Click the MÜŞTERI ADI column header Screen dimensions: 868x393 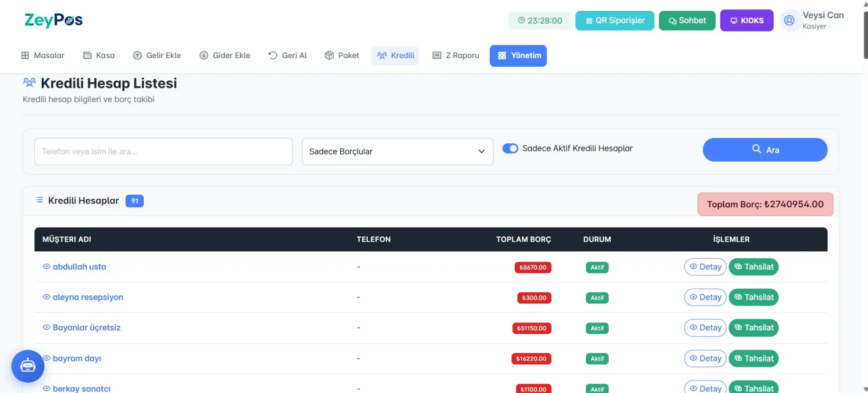(x=67, y=239)
